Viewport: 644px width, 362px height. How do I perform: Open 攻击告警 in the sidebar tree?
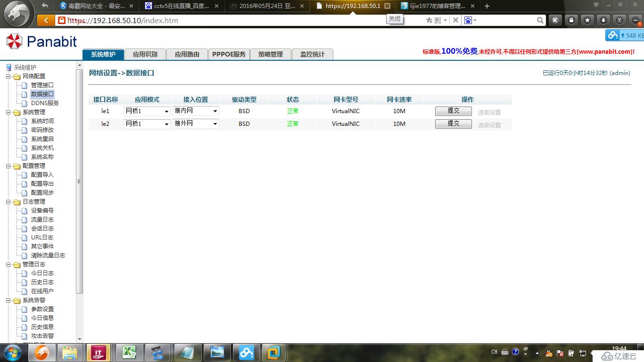coord(42,336)
